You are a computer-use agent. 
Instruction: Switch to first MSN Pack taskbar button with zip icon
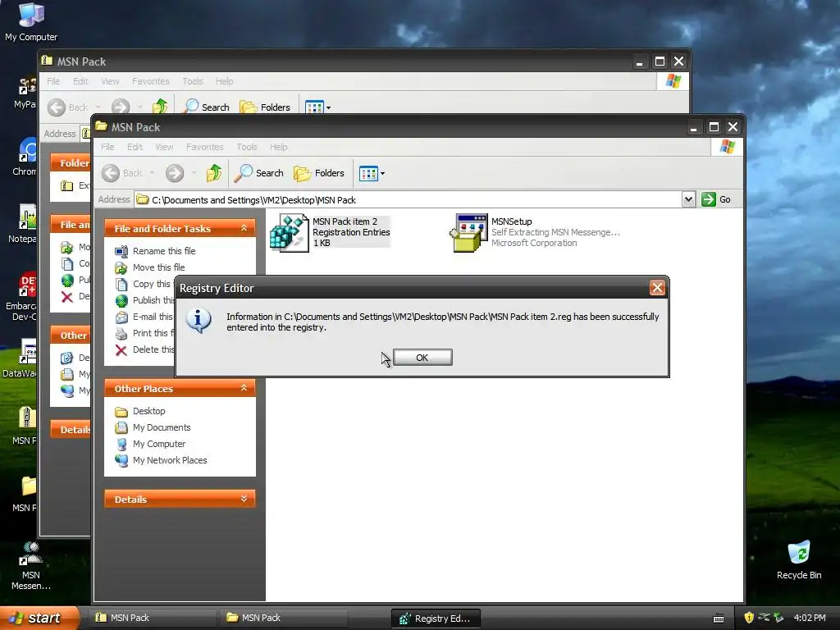pyautogui.click(x=153, y=618)
